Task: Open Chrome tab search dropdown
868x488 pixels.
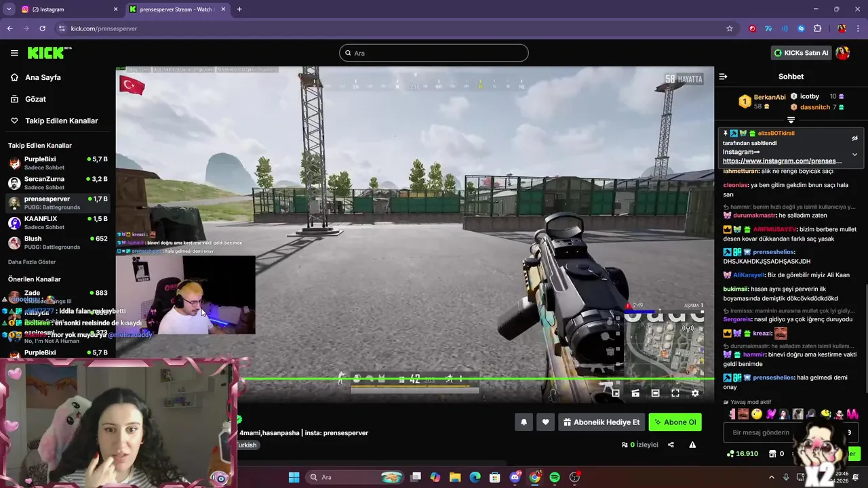Action: coord(9,9)
